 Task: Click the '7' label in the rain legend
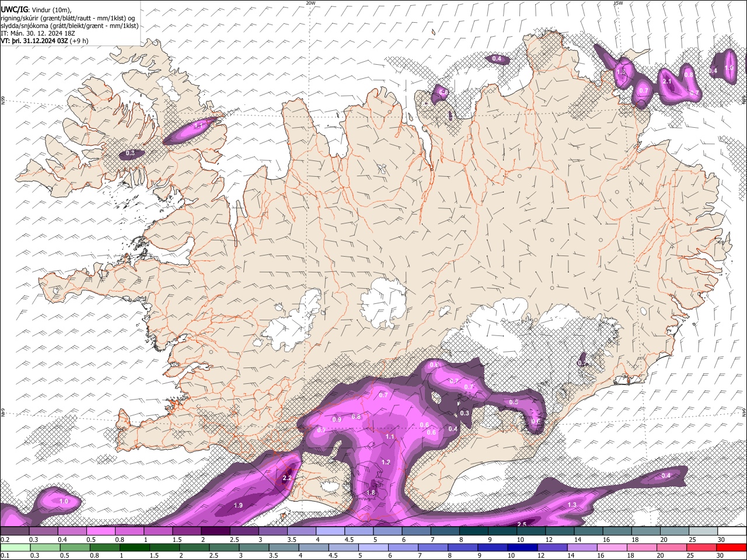pos(418,555)
